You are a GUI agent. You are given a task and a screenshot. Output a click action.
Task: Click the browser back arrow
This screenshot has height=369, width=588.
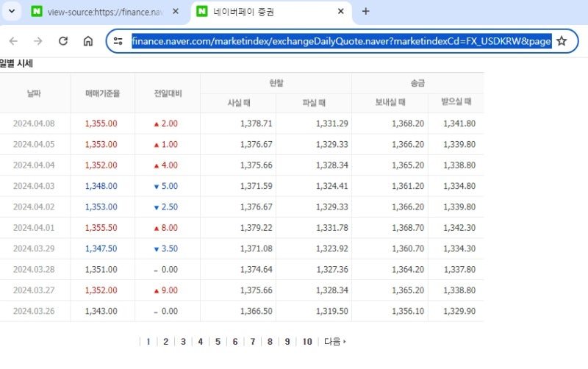[x=13, y=41]
